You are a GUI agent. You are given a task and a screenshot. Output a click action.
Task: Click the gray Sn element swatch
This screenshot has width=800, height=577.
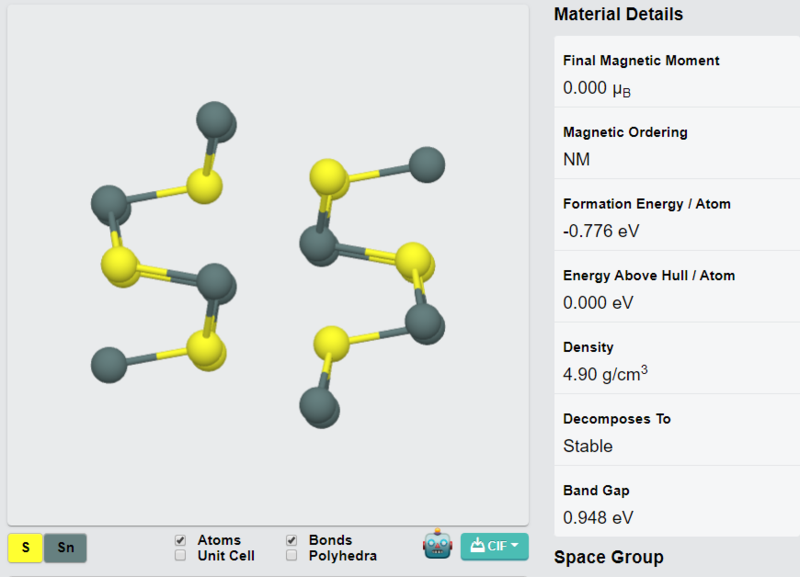tap(65, 548)
